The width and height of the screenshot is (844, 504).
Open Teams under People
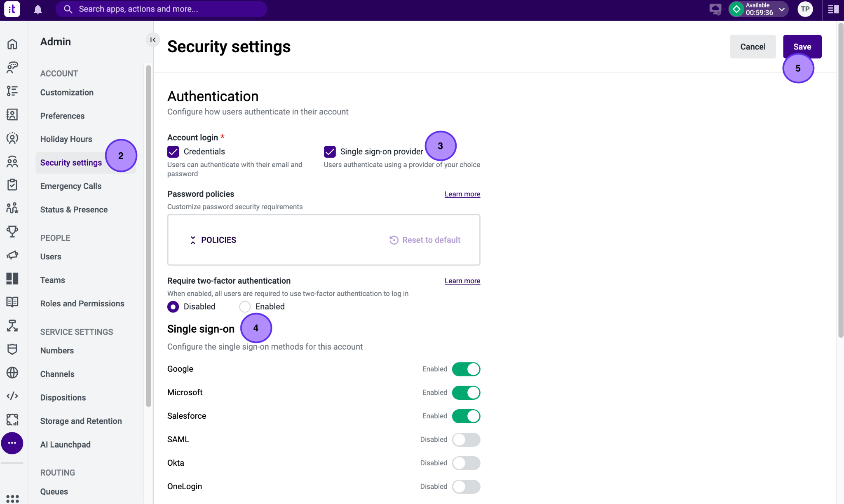[x=52, y=280]
